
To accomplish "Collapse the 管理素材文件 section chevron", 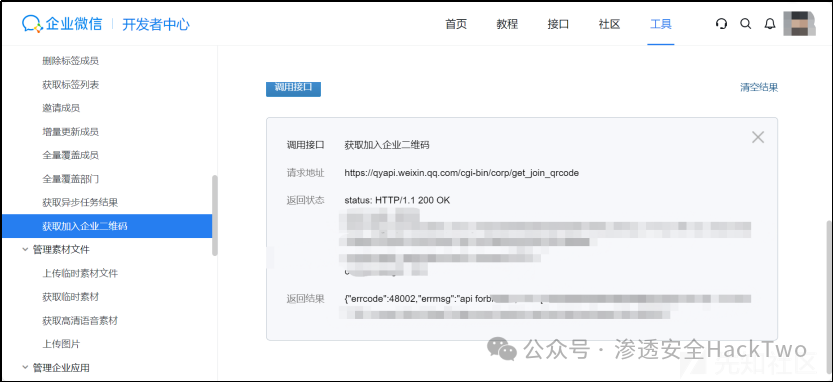I will [x=25, y=249].
